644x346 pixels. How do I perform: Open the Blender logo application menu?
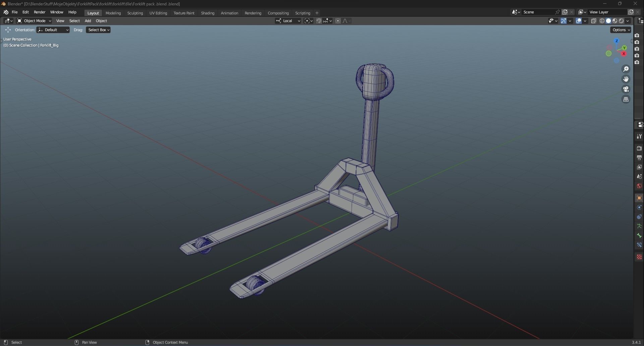tap(6, 12)
